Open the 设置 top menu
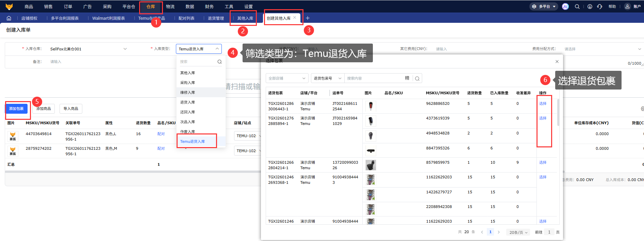The image size is (644, 241). 248,6
